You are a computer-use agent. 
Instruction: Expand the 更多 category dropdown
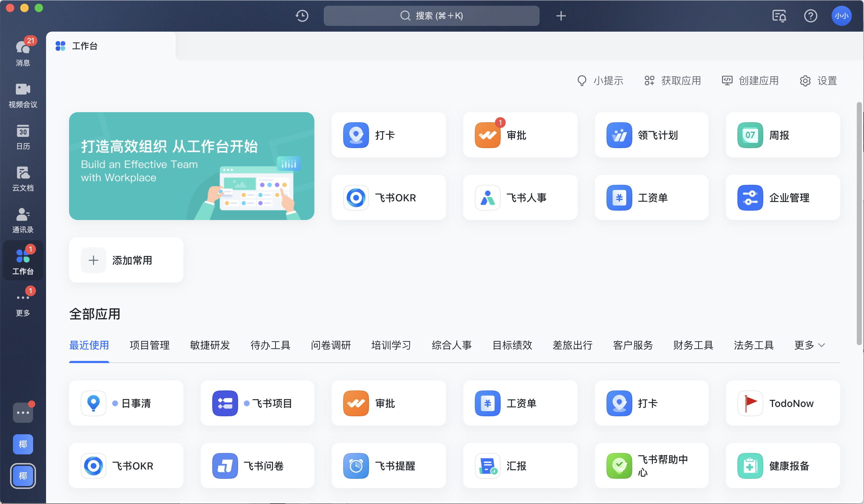809,345
